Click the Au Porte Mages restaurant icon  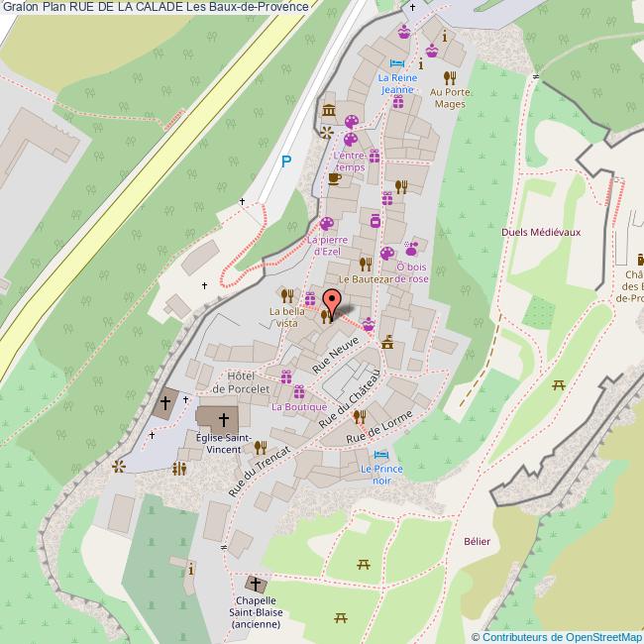click(x=449, y=77)
